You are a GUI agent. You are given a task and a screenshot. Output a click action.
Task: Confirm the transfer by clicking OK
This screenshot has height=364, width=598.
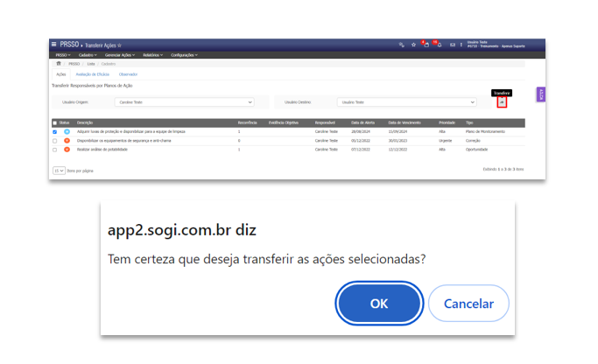(378, 304)
